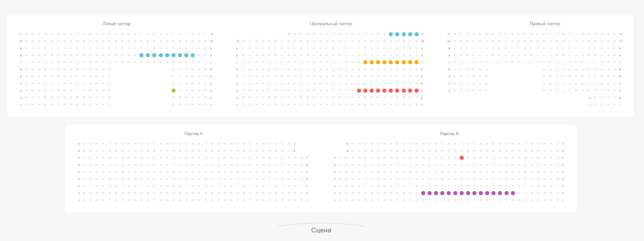Select the single red seat in Партер B
The image size is (644, 241).
point(461,158)
